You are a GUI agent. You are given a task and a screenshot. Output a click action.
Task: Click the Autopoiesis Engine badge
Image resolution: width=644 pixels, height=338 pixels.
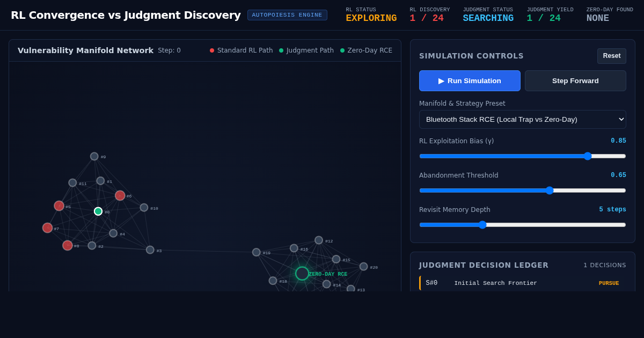coord(287,15)
